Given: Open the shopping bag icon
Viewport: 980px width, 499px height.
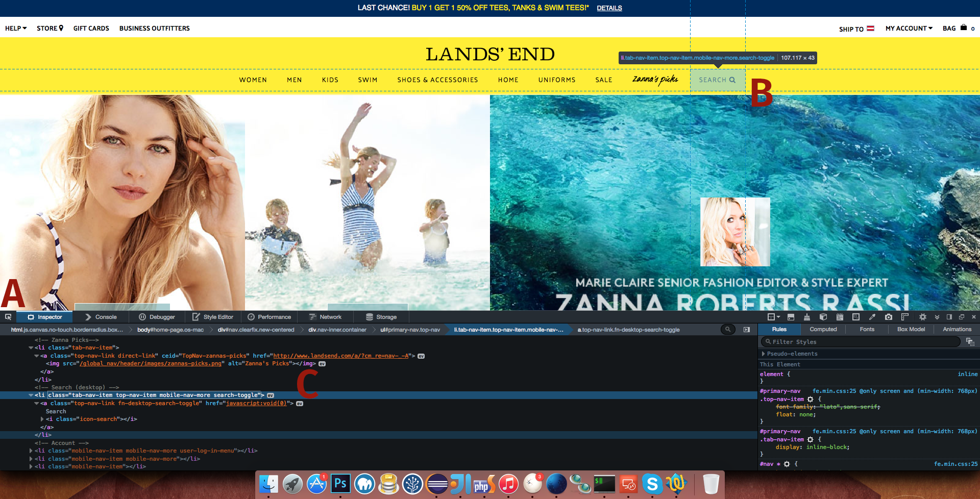Looking at the screenshot, I should [964, 28].
